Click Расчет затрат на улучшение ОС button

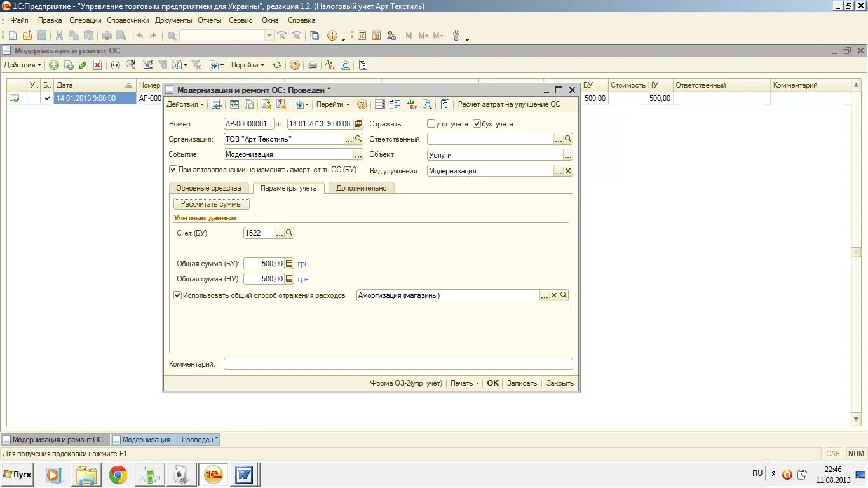509,104
